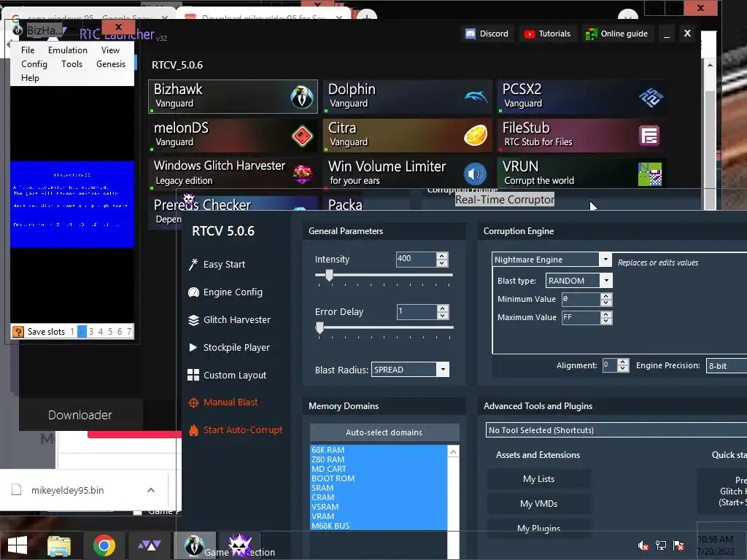This screenshot has width=747, height=560.
Task: Click the Intensity slider handle
Action: pos(329,275)
